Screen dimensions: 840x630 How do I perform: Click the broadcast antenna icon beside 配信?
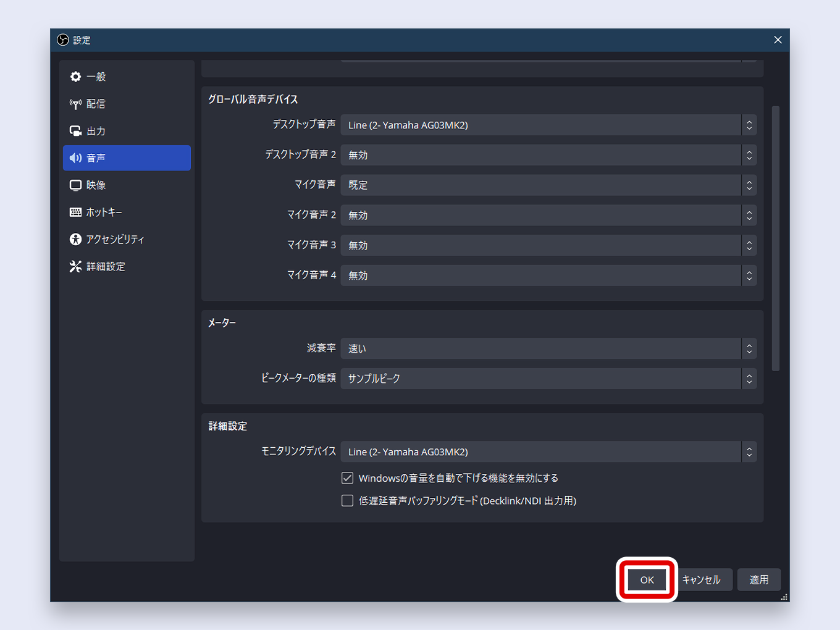pos(75,104)
